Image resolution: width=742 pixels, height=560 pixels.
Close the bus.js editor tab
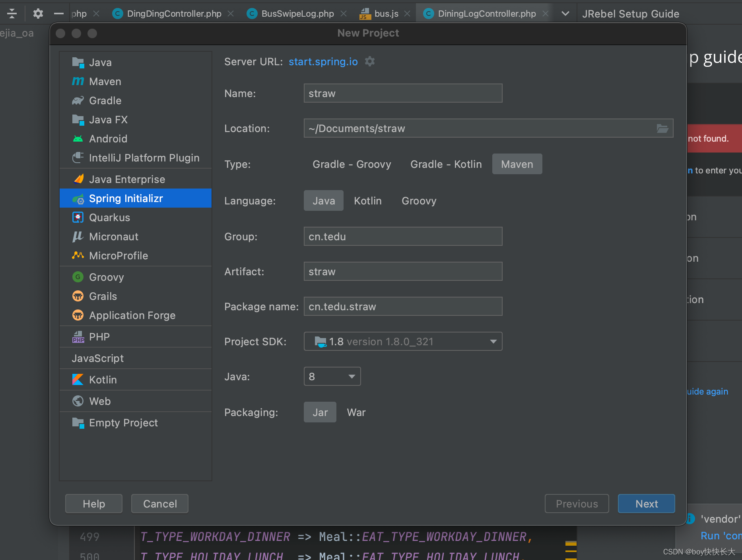407,14
